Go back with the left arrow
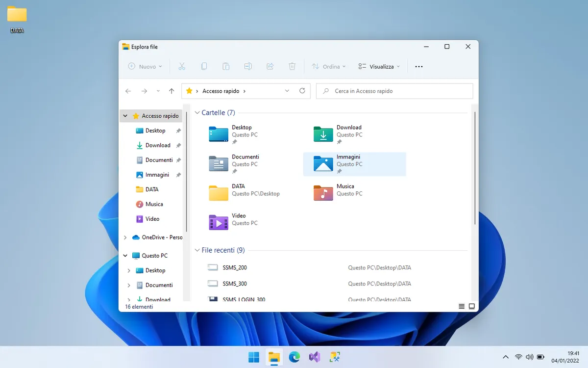This screenshot has width=588, height=368. pos(128,91)
